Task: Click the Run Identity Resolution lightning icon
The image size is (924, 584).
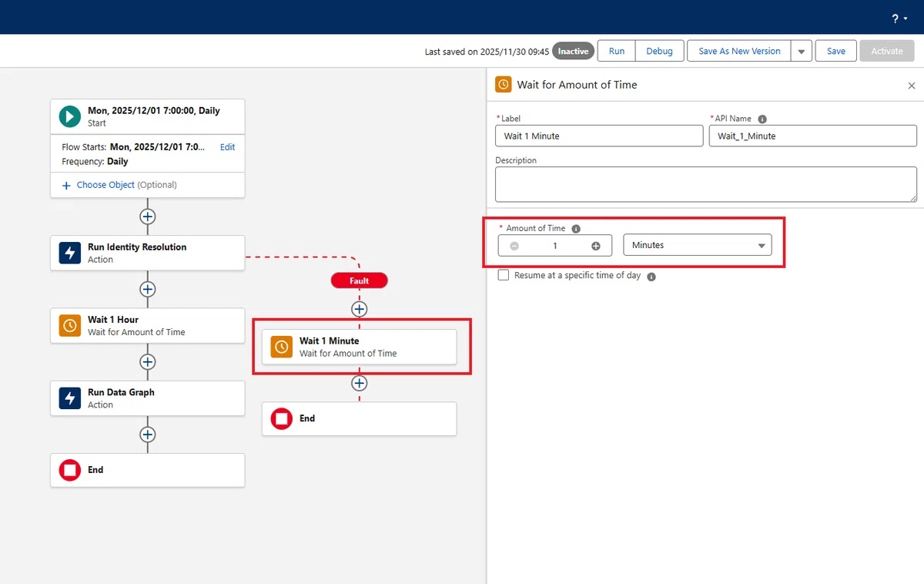Action: [70, 253]
